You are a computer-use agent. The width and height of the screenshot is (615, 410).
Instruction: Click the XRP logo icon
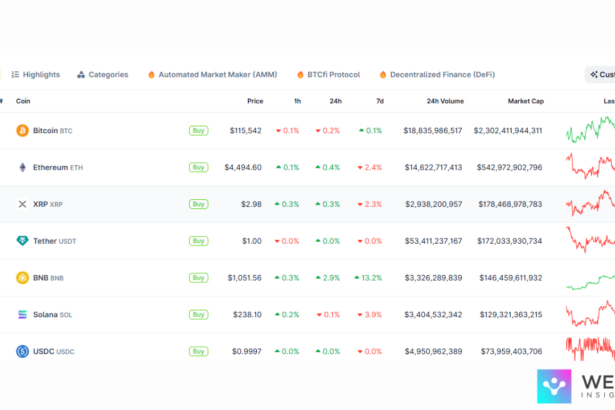click(x=22, y=204)
